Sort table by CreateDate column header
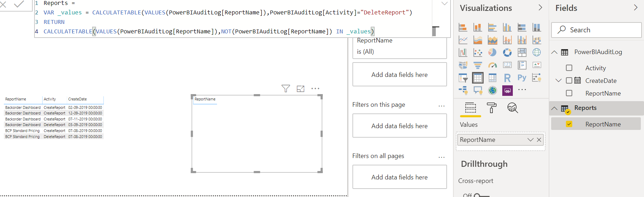Viewport: 644px width, 197px height. click(77, 99)
